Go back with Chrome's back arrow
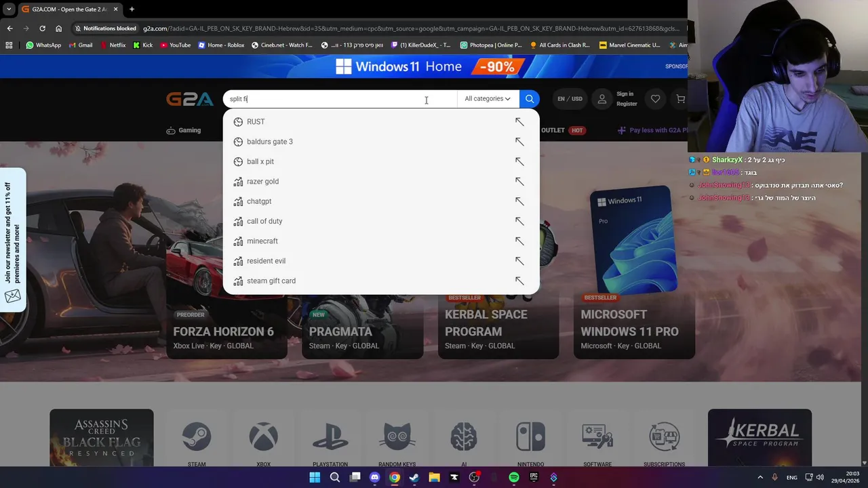The image size is (868, 488). point(9,28)
